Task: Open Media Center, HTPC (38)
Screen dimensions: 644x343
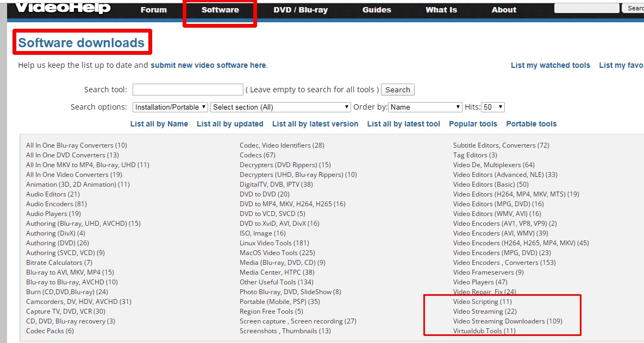Action: (x=277, y=272)
